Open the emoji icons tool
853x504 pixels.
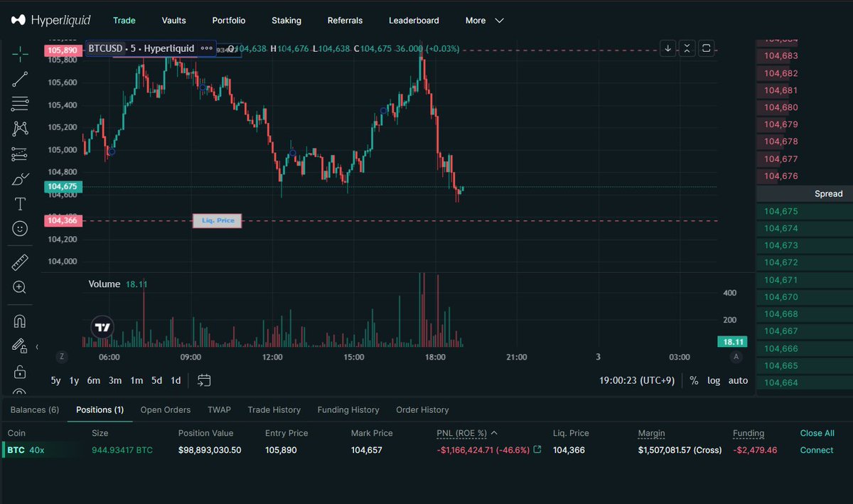point(20,229)
